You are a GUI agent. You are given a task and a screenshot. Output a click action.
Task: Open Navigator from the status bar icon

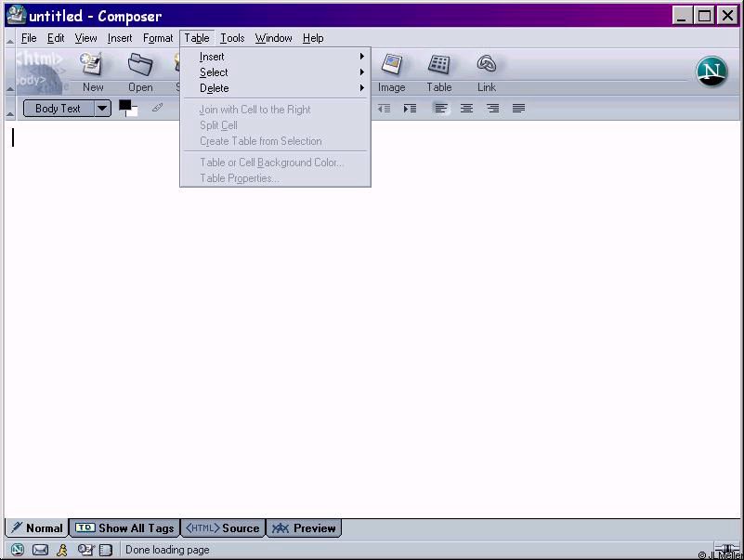pos(18,550)
